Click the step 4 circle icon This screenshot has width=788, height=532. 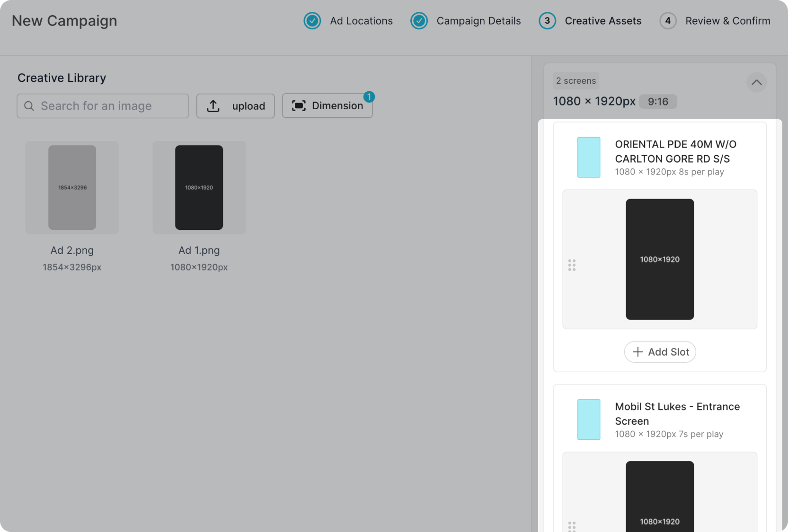coord(668,21)
